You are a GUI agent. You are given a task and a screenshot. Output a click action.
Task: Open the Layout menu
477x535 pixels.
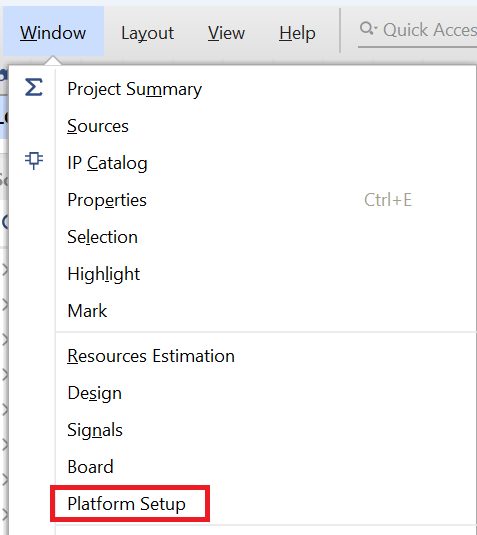click(x=147, y=33)
